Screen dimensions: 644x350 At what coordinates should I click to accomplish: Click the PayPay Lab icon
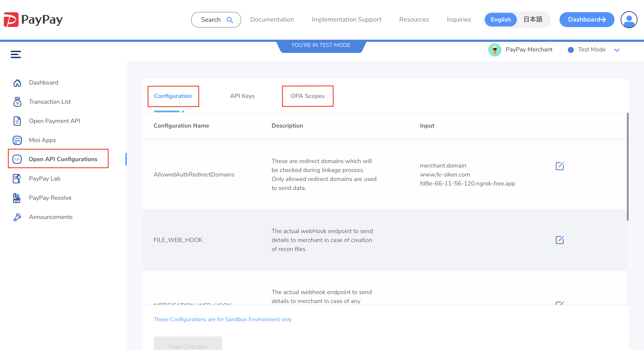pos(17,179)
